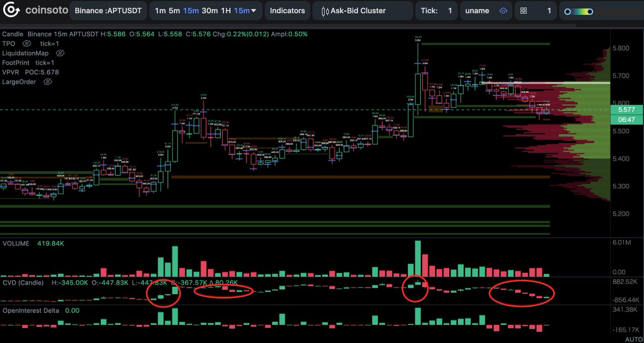Image resolution: width=644 pixels, height=343 pixels.
Task: Select the LiquidationMap indicator label
Action: tap(25, 53)
